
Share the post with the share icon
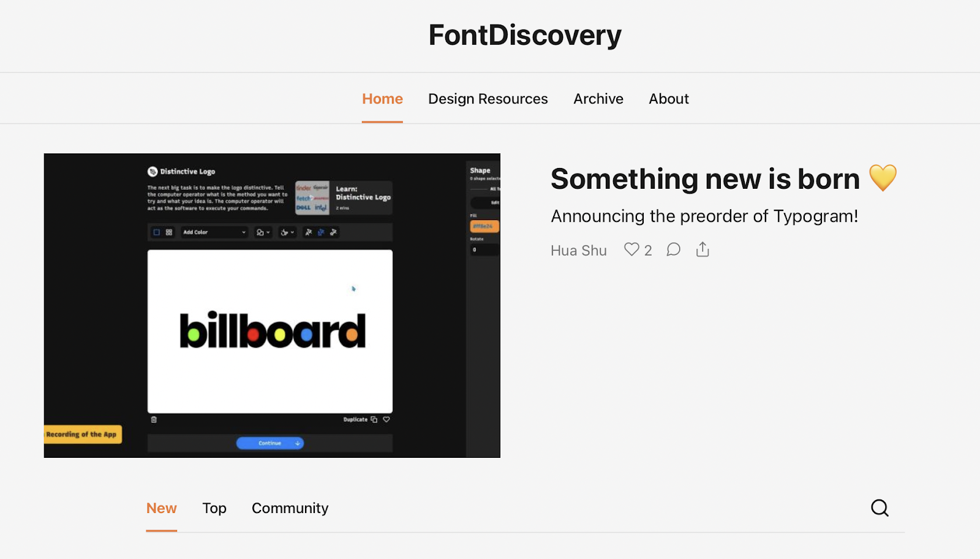(x=703, y=249)
